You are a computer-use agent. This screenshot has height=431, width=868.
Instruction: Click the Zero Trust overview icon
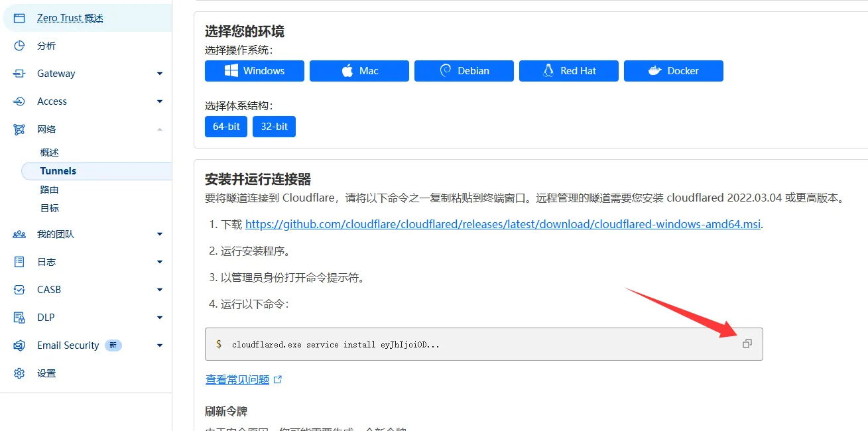coord(19,18)
